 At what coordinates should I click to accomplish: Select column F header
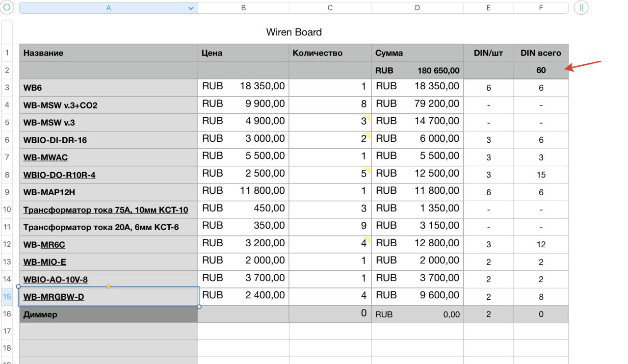[x=541, y=8]
